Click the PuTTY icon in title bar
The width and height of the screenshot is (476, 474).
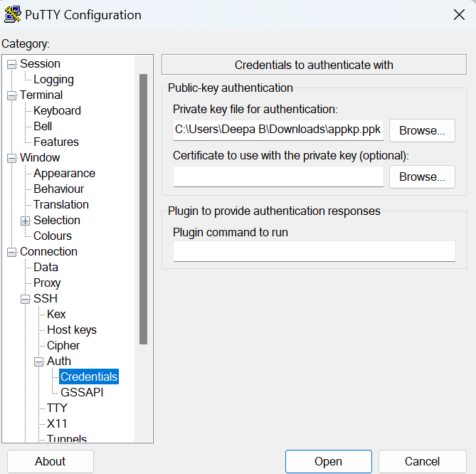(12, 14)
